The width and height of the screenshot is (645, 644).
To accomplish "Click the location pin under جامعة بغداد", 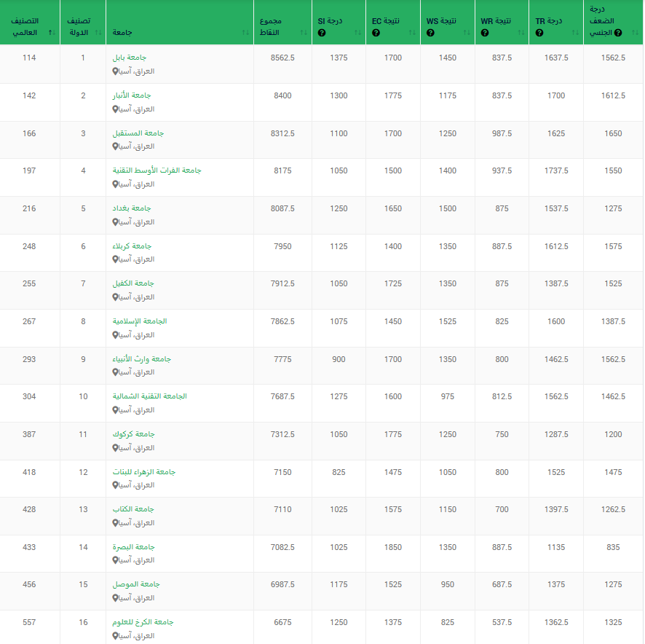I will click(115, 222).
